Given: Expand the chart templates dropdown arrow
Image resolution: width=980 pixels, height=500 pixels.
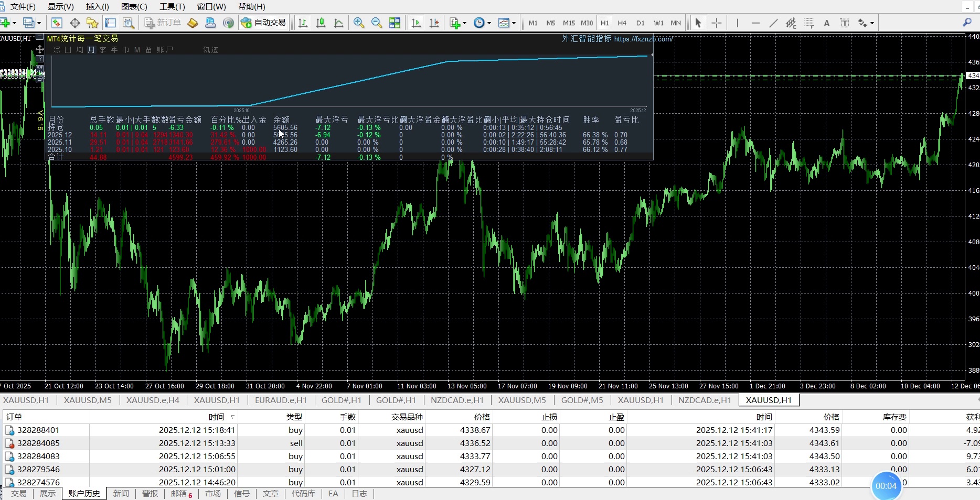Looking at the screenshot, I should [x=514, y=23].
